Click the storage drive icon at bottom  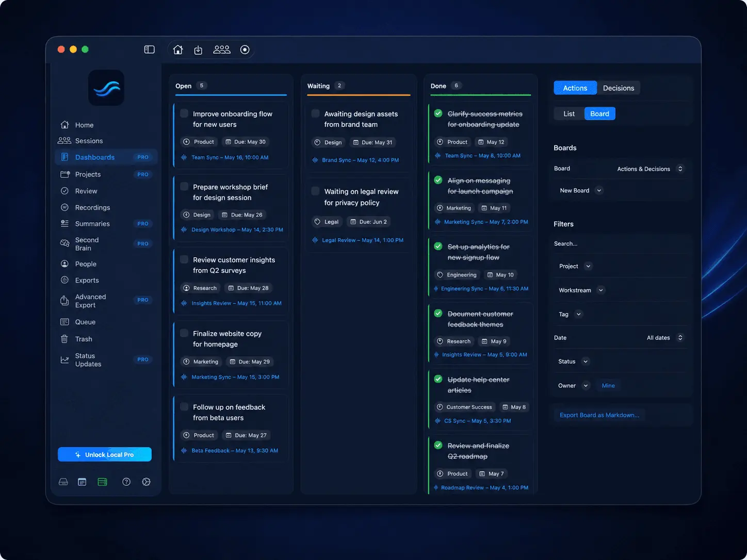coord(63,482)
